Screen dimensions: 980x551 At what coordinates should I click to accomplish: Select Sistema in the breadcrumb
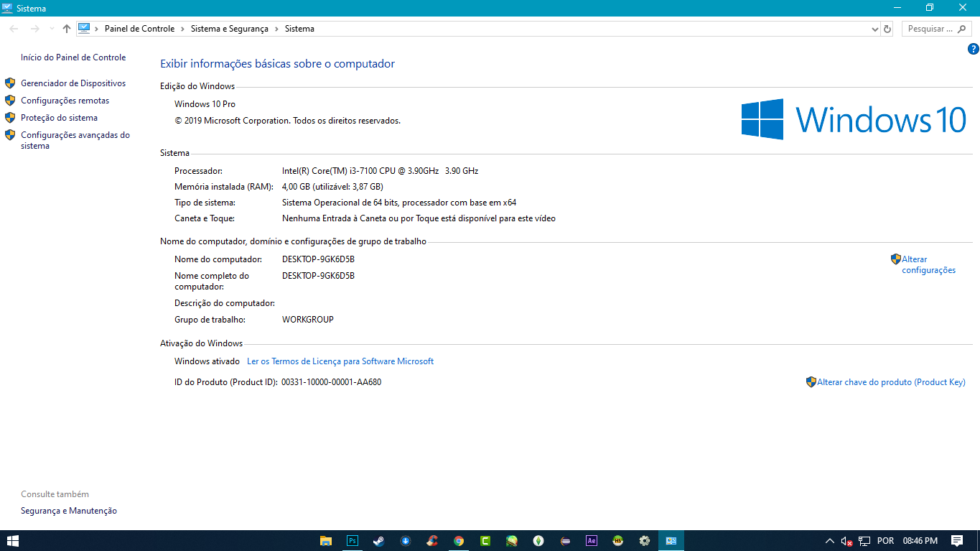pyautogui.click(x=299, y=29)
